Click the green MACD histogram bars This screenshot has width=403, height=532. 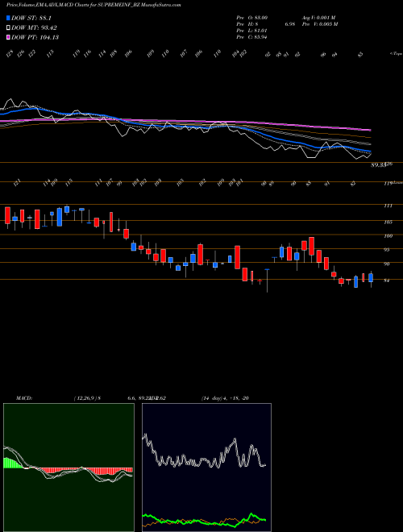click(13, 463)
